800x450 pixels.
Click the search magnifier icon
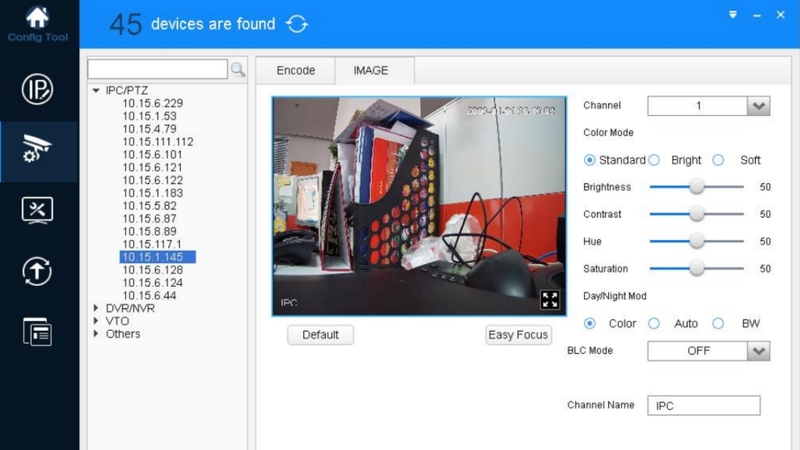238,69
